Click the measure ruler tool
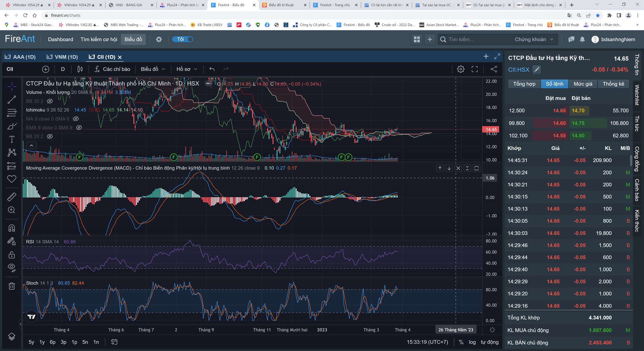644x351 pixels. click(x=12, y=197)
